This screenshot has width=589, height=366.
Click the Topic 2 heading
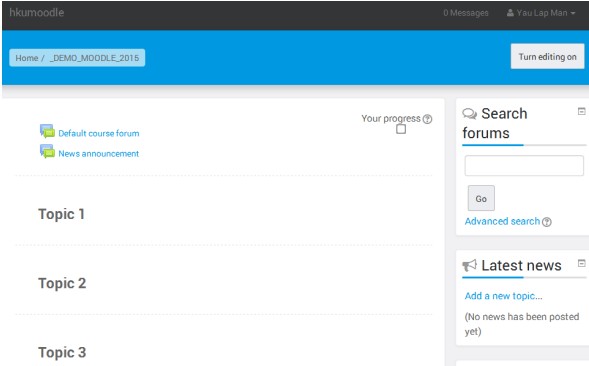pyautogui.click(x=62, y=283)
